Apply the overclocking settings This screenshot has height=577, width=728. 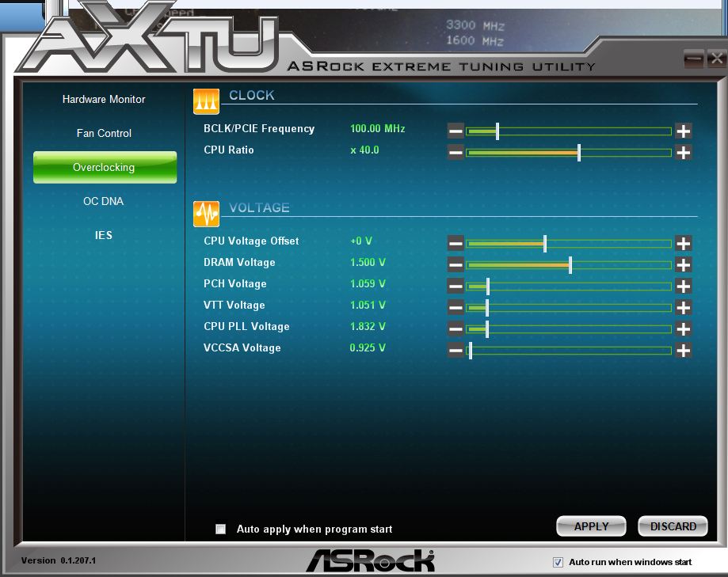(591, 526)
